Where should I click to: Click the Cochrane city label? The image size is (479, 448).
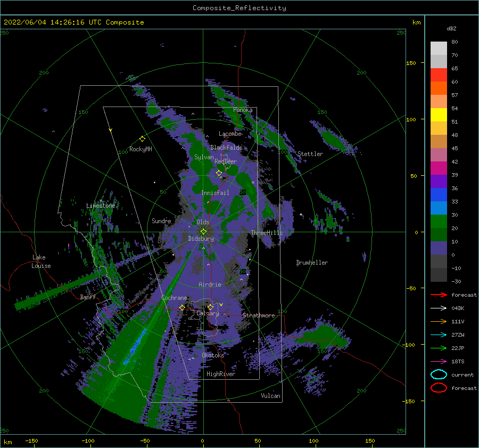click(x=174, y=298)
